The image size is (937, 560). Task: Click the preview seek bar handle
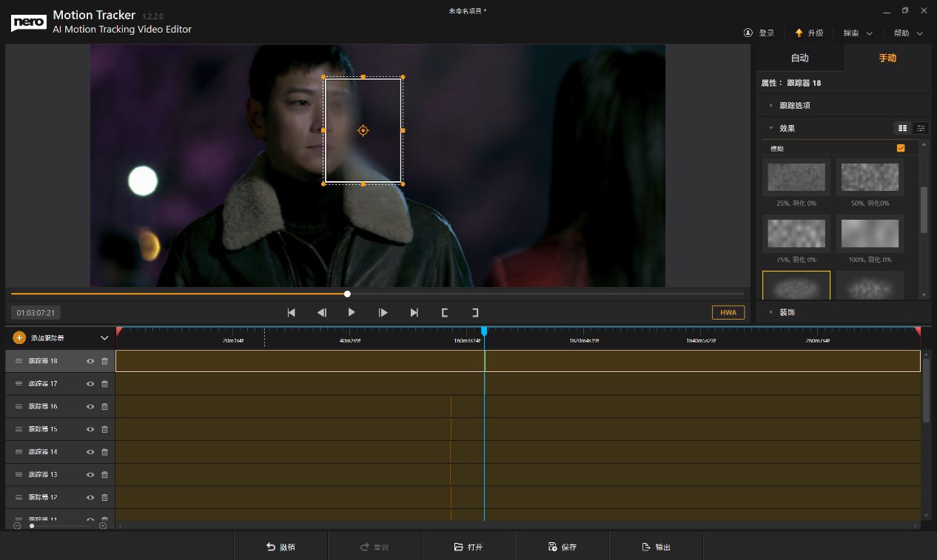[x=347, y=294]
